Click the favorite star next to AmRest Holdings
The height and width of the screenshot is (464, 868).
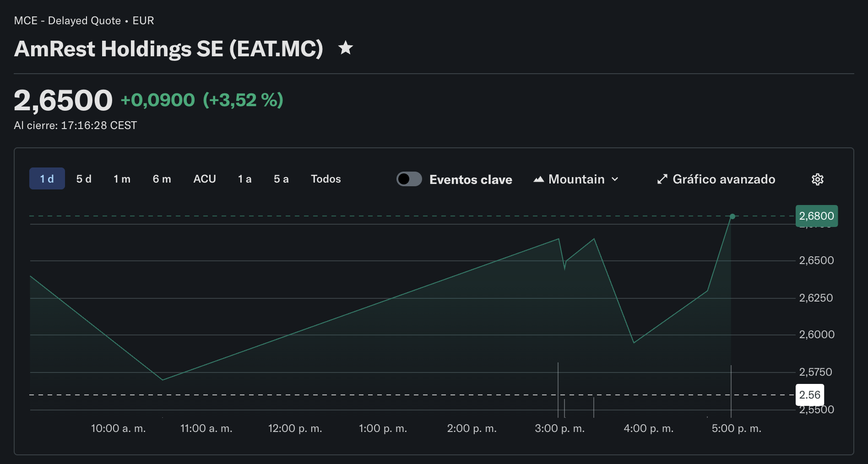(x=346, y=48)
